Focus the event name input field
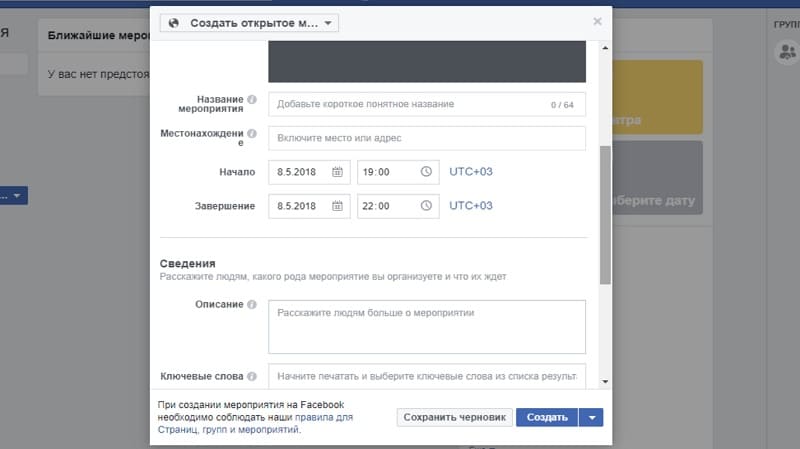 410,104
